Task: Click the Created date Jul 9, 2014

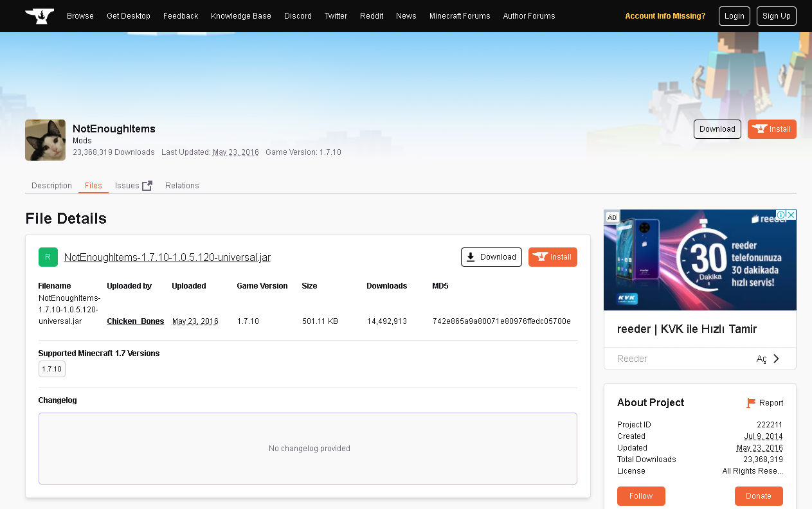Action: coord(763,436)
